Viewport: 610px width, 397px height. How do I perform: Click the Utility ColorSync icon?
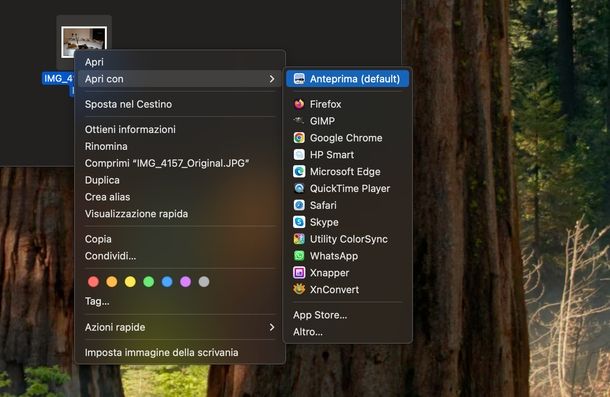coord(299,239)
